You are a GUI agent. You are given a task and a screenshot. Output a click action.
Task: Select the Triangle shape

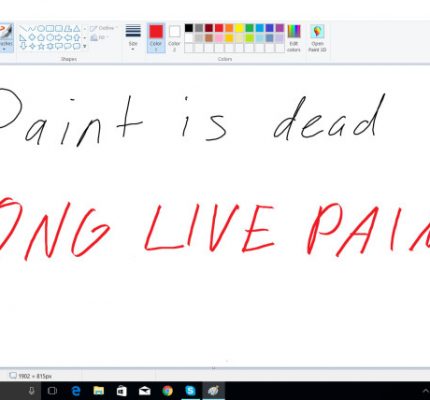pos(77,29)
